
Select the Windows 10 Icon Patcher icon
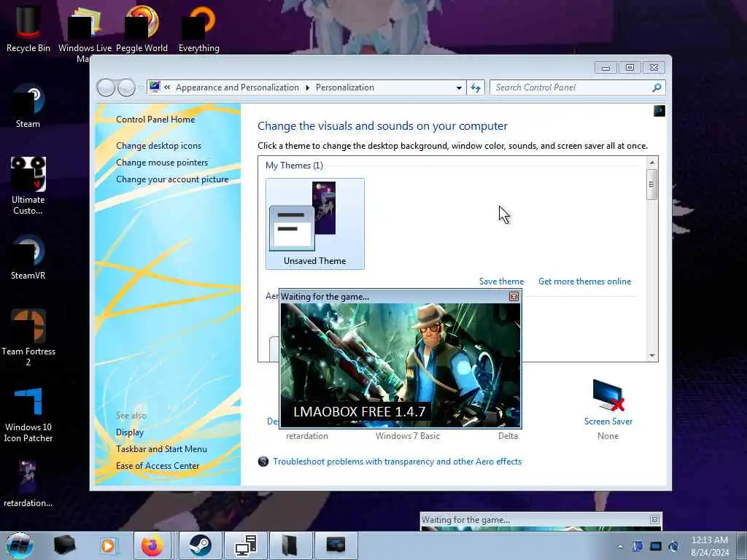28,414
